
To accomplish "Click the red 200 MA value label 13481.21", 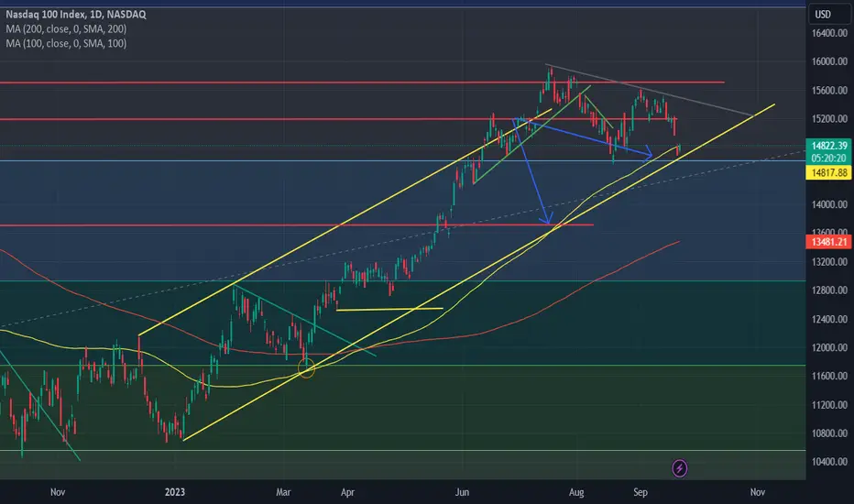I will pos(829,242).
